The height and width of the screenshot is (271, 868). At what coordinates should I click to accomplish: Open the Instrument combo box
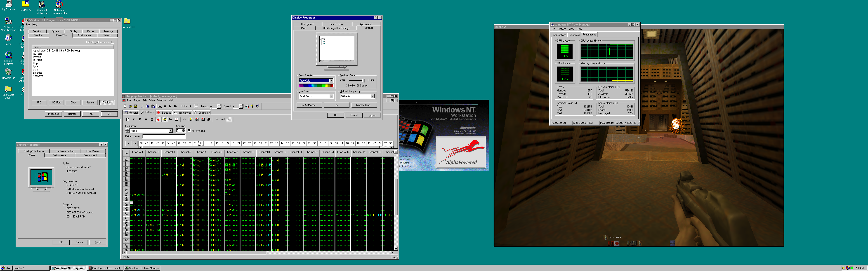170,131
